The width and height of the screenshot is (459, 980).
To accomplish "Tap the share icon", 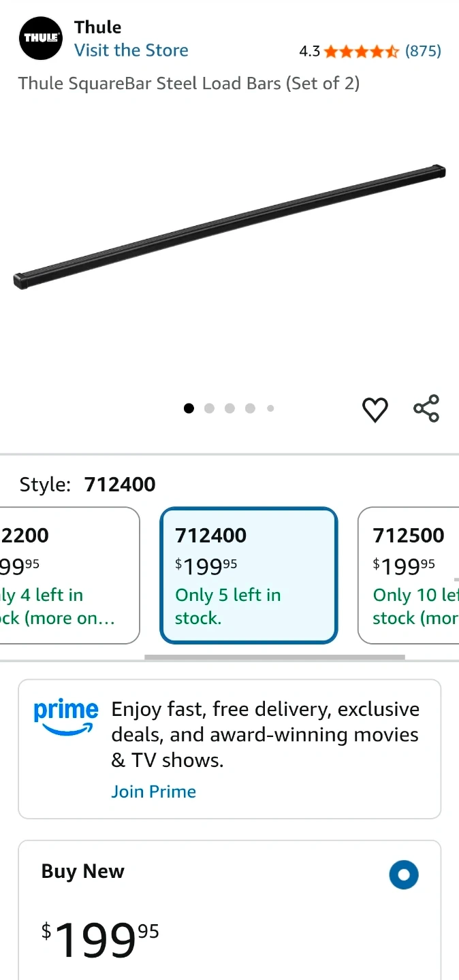I will [426, 408].
